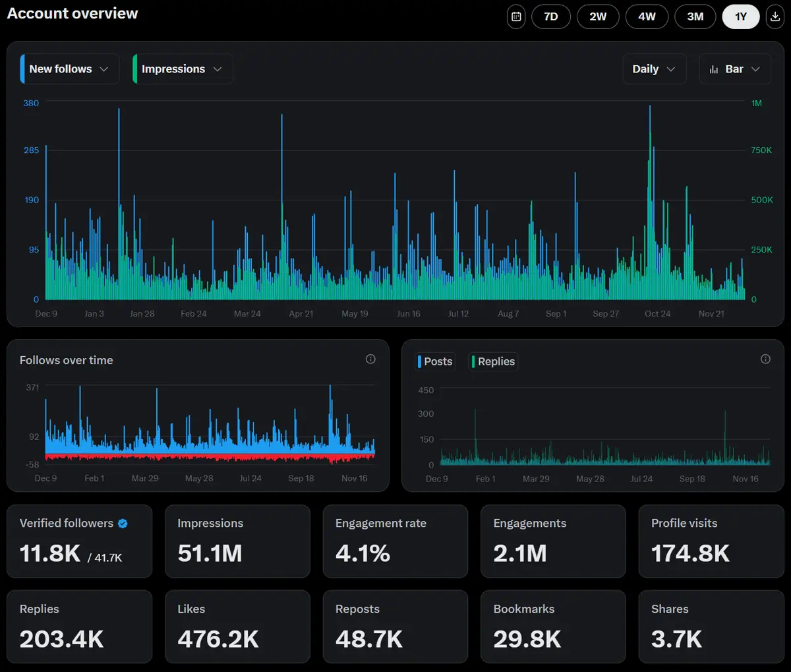Click the verified followers blue badge

coord(123,524)
